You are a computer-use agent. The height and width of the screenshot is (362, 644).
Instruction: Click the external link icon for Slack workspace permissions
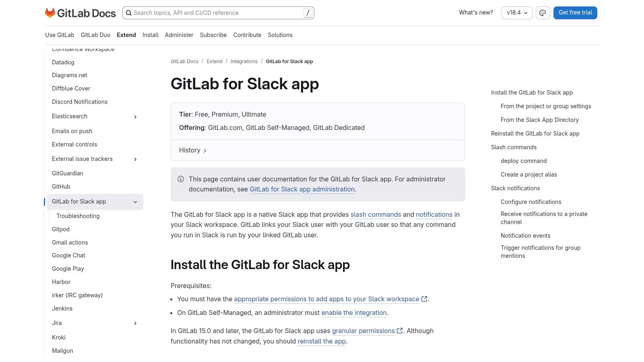click(424, 299)
